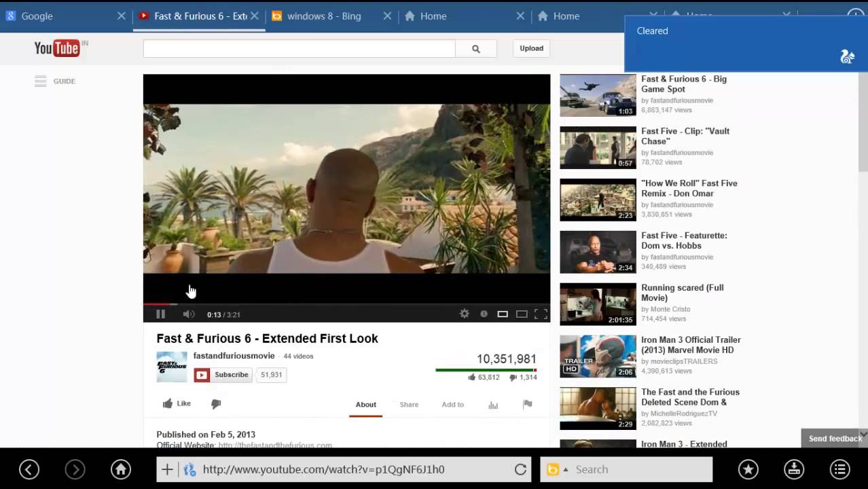Like the video with thumbs up
This screenshot has height=489, width=868.
click(x=177, y=403)
